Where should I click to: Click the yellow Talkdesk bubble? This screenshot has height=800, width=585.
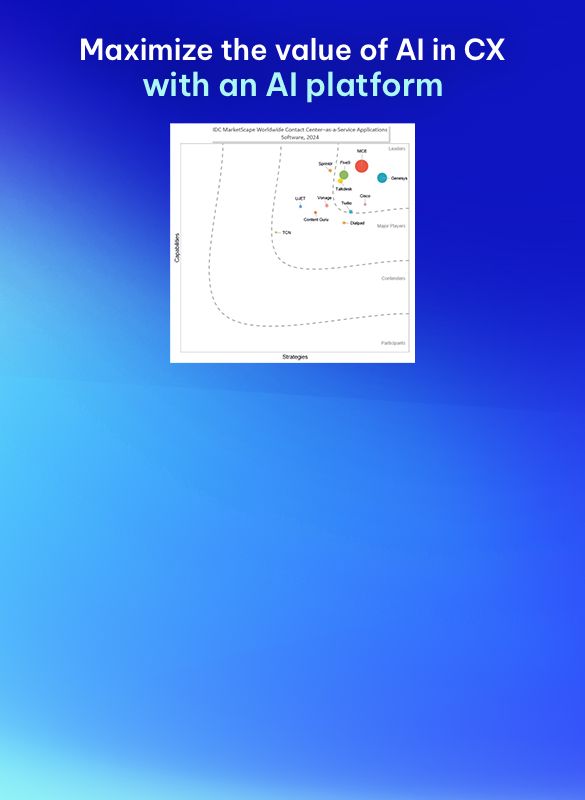click(340, 181)
